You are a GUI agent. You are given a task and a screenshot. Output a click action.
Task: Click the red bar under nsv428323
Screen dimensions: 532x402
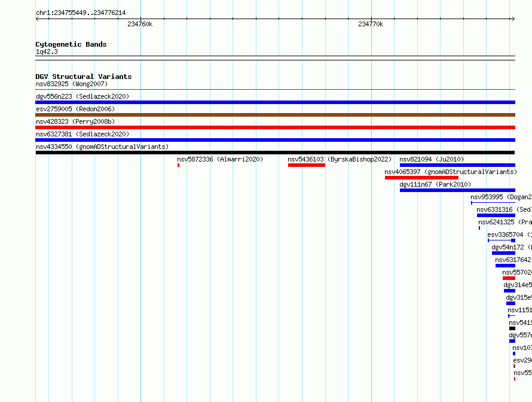(275, 127)
